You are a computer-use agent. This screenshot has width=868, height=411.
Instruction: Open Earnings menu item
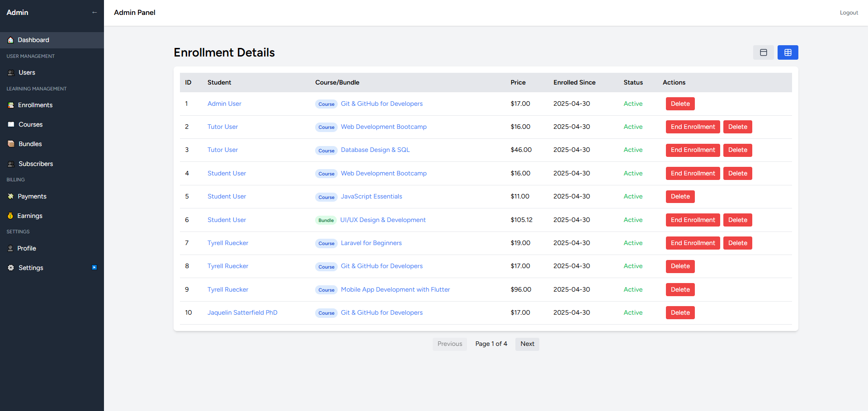pos(52,216)
